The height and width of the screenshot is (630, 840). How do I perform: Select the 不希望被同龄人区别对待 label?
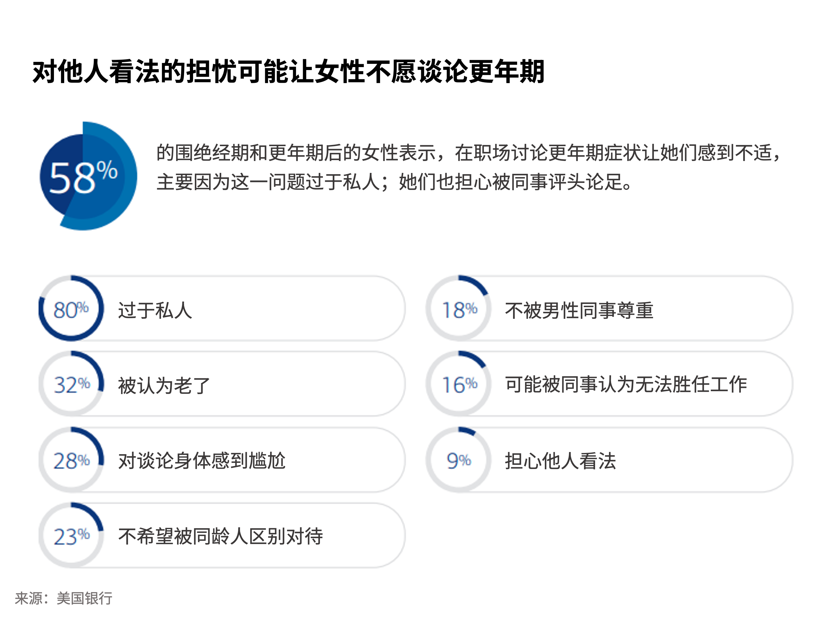tap(220, 537)
